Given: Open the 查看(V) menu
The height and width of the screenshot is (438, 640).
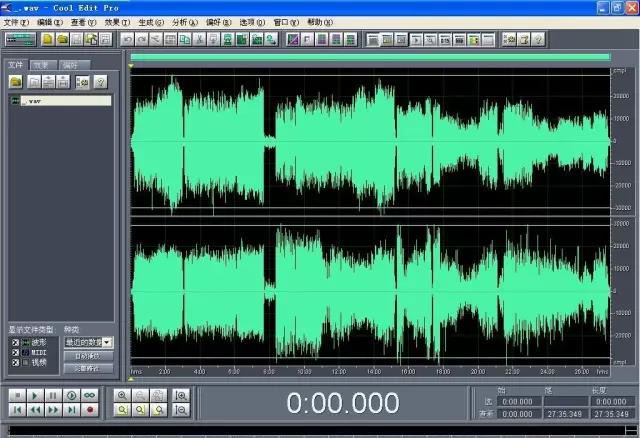Looking at the screenshot, I should click(x=83, y=22).
